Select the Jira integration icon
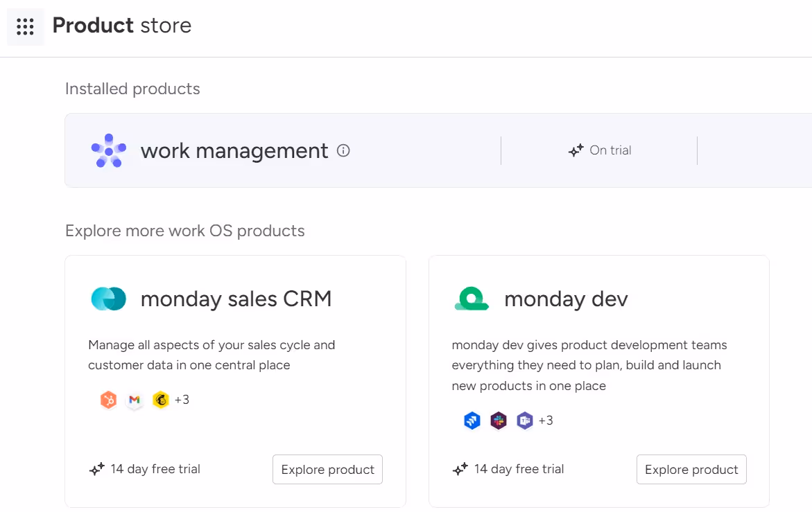 tap(472, 421)
